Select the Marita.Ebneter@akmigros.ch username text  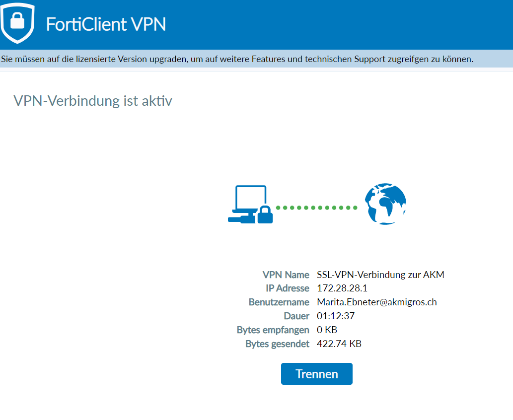click(x=377, y=302)
